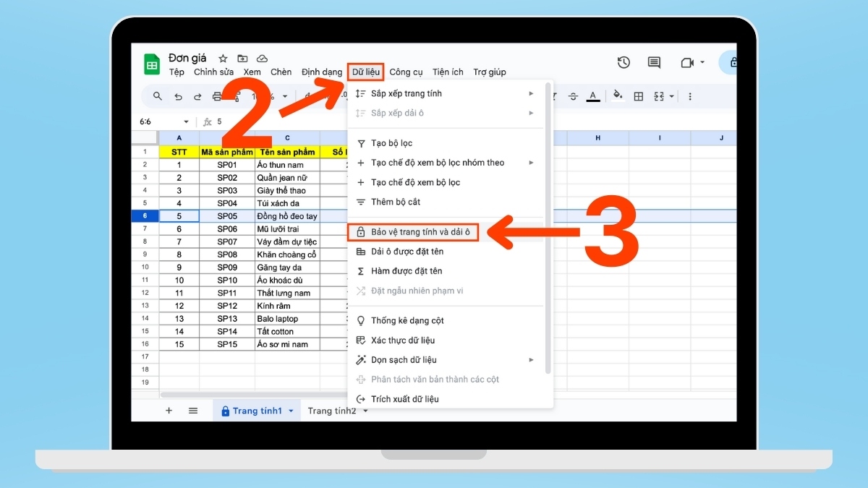
Task: Open the Trợ giúp menu
Action: 490,72
